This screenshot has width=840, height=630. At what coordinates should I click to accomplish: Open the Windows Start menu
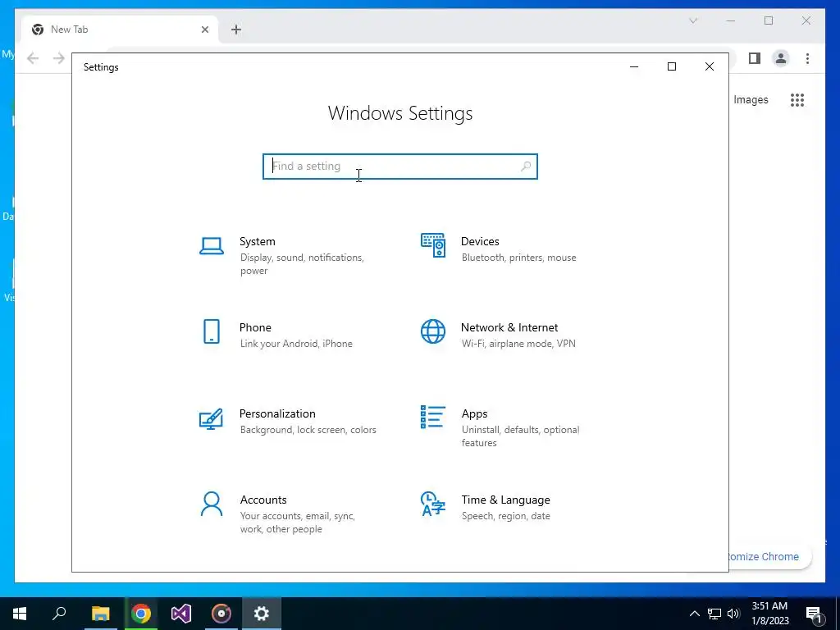click(20, 614)
